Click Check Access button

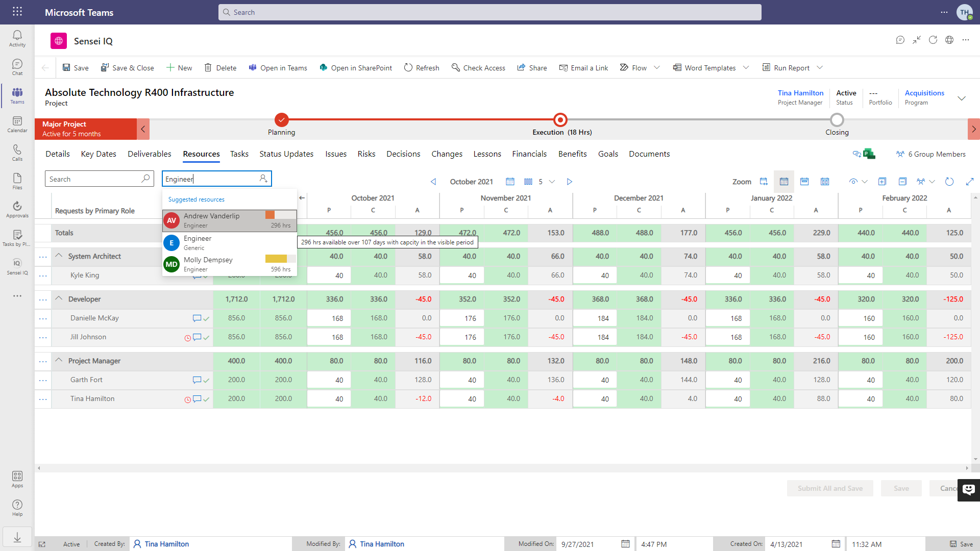tap(478, 67)
